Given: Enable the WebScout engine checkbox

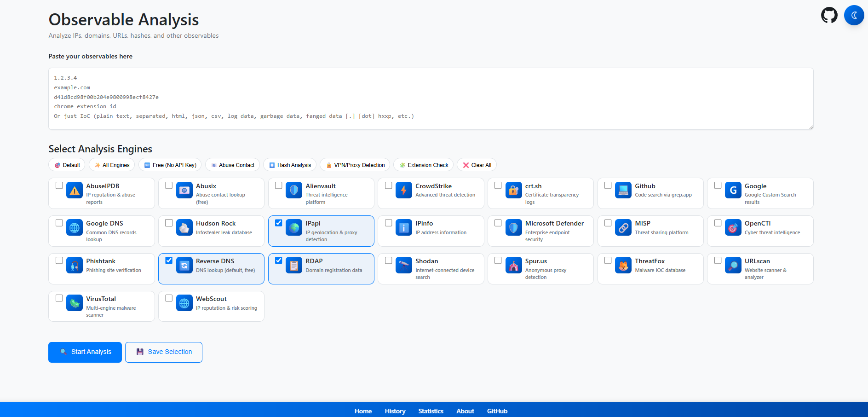Looking at the screenshot, I should point(169,298).
